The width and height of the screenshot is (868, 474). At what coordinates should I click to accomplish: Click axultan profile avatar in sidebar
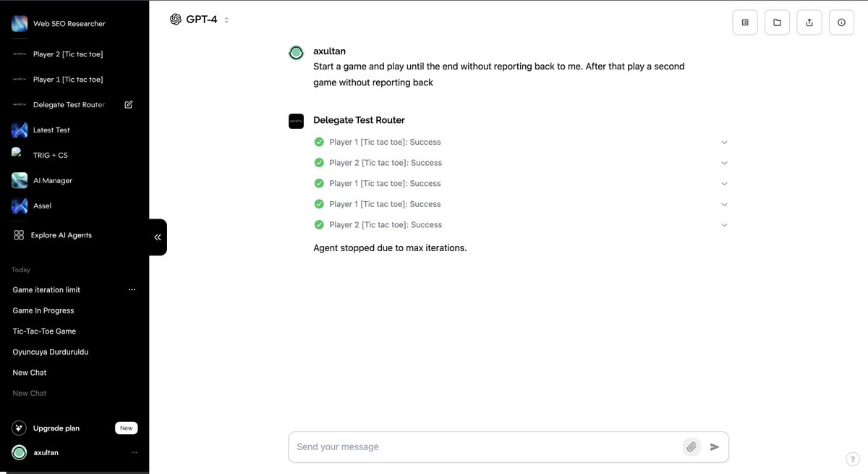click(20, 453)
